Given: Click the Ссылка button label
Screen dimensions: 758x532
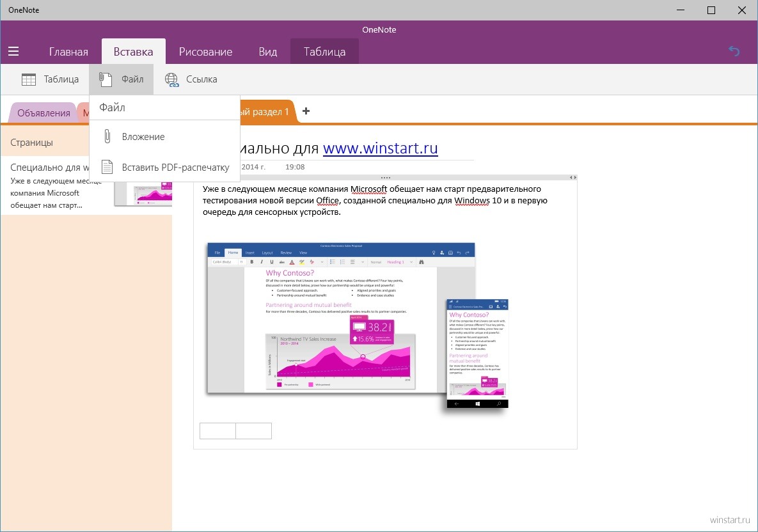Looking at the screenshot, I should coord(201,79).
